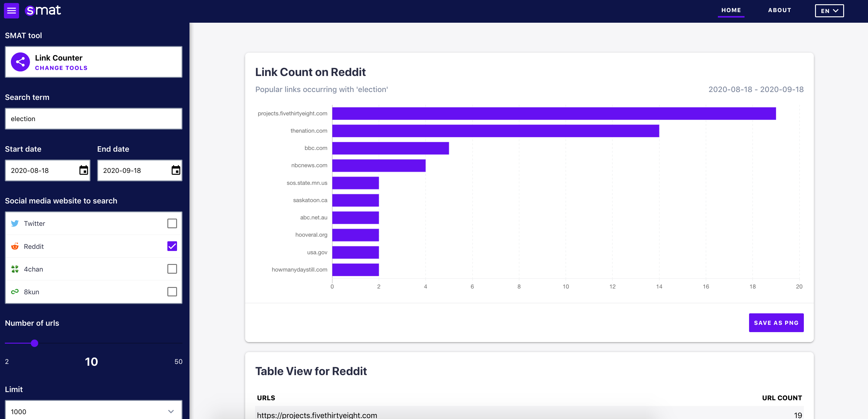Screen dimensions: 868x419
Task: Click the howmanydaystill.com chart label
Action: (x=299, y=270)
